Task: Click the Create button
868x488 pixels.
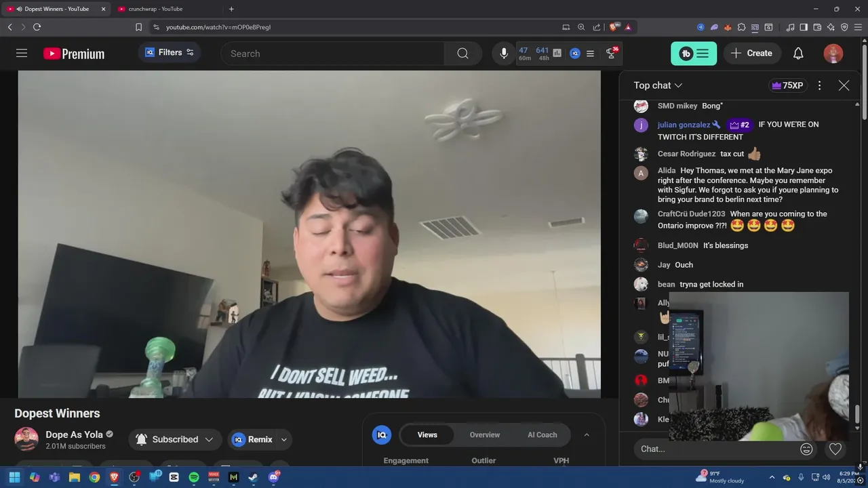Action: pyautogui.click(x=752, y=53)
